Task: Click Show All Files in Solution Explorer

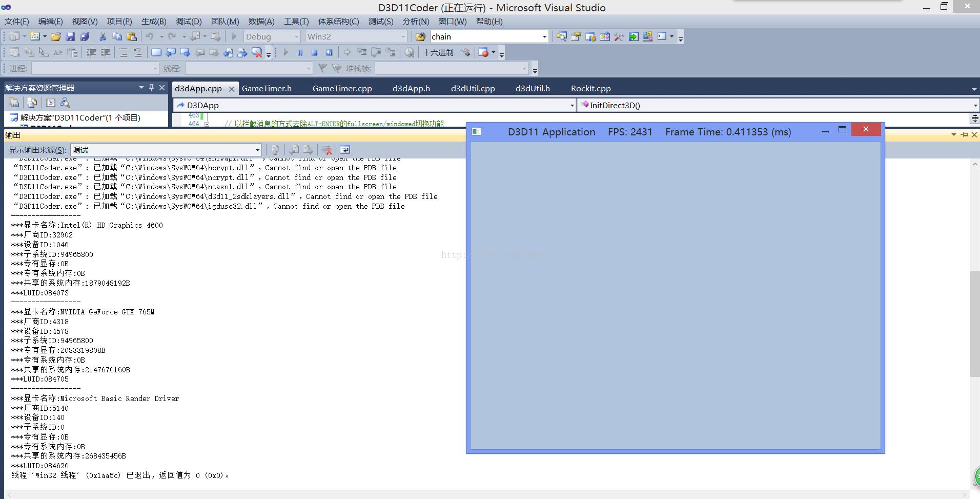Action: point(32,103)
